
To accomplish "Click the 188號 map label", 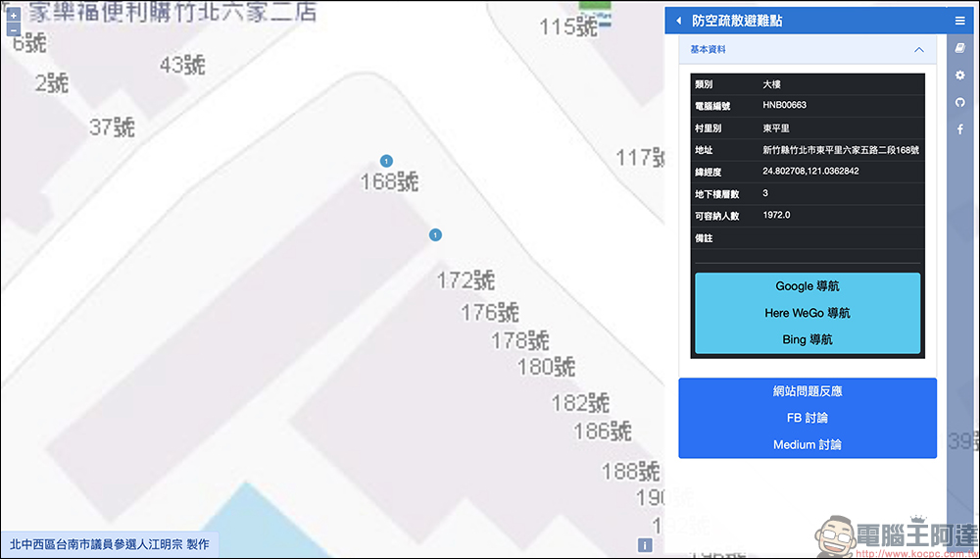I will click(x=630, y=471).
